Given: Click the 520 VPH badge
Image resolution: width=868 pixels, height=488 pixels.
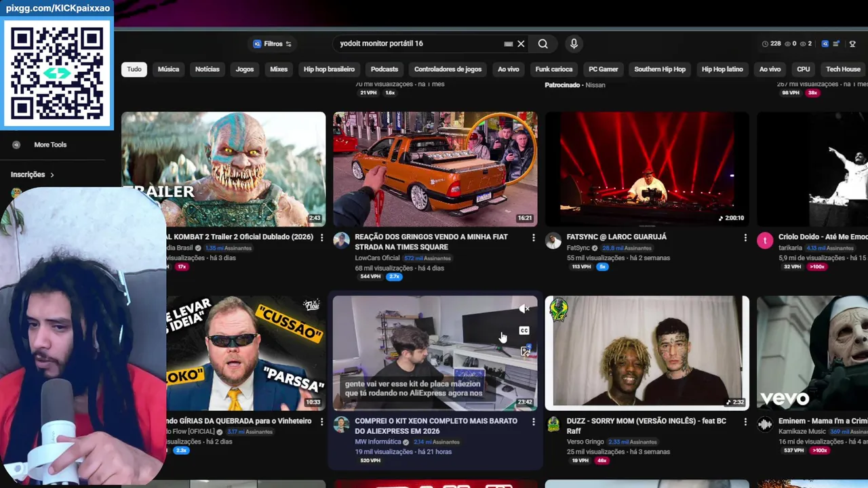Looking at the screenshot, I should tap(370, 460).
